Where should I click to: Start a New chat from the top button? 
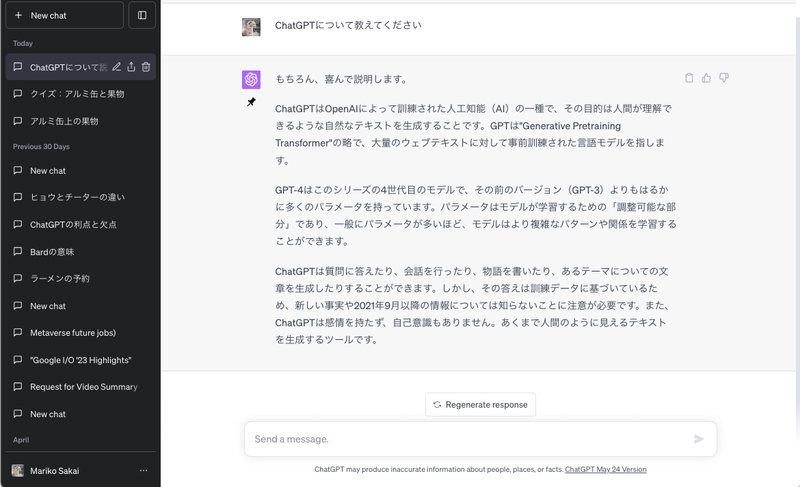[65, 15]
